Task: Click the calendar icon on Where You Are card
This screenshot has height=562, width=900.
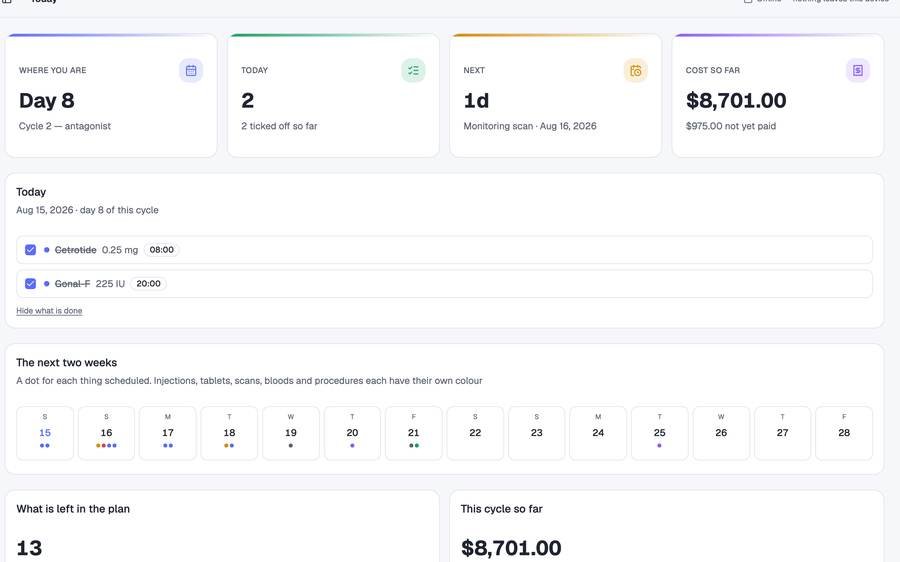Action: click(x=191, y=71)
